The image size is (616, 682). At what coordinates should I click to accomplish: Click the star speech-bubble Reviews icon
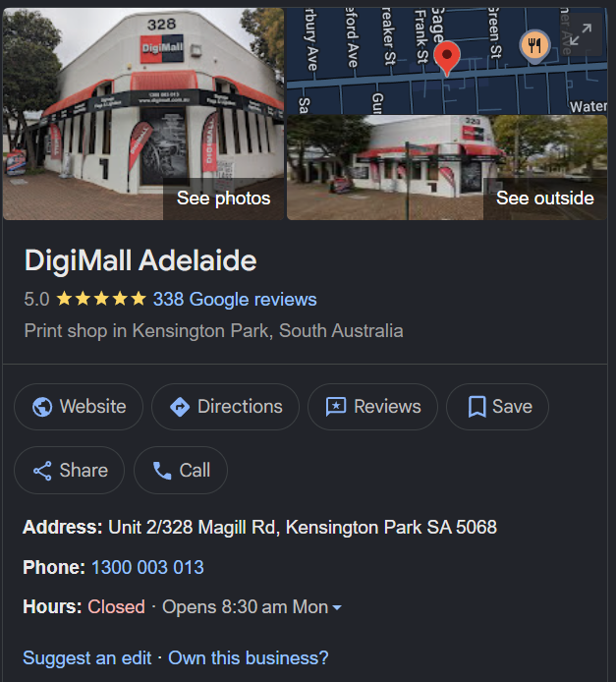(x=336, y=407)
